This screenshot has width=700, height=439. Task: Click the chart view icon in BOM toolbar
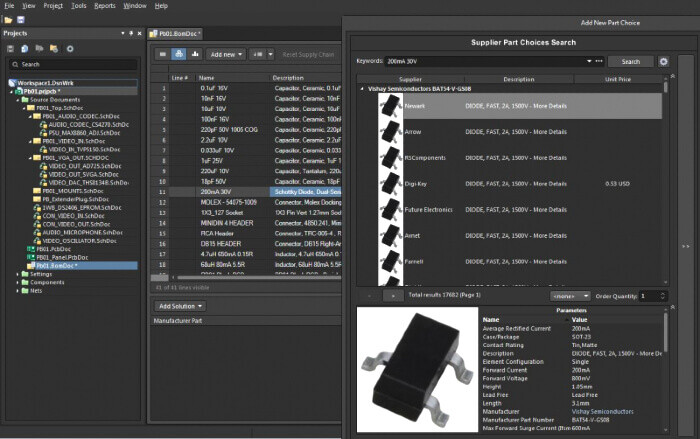coord(195,54)
